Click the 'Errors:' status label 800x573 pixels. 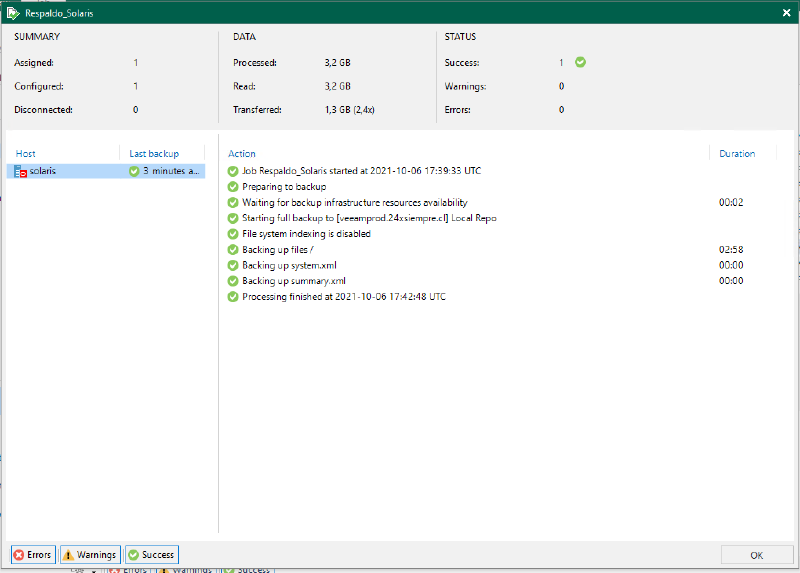[457, 110]
